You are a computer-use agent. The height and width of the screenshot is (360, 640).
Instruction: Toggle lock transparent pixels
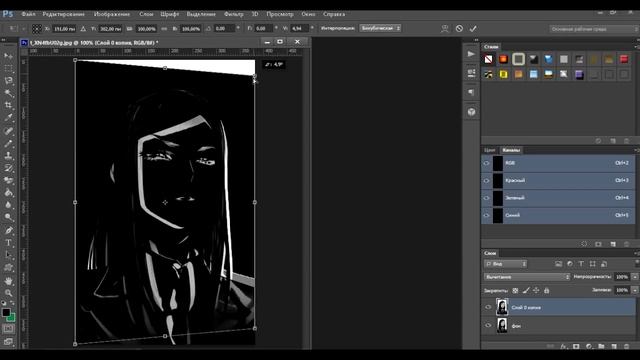tap(516, 291)
